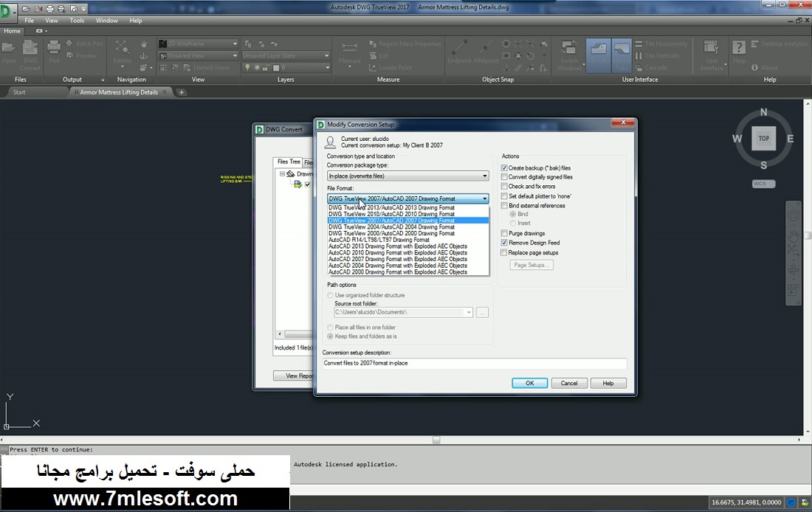This screenshot has height=512, width=812.
Task: Open the 2D Wireframe visual style dropdown
Action: pyautogui.click(x=199, y=44)
